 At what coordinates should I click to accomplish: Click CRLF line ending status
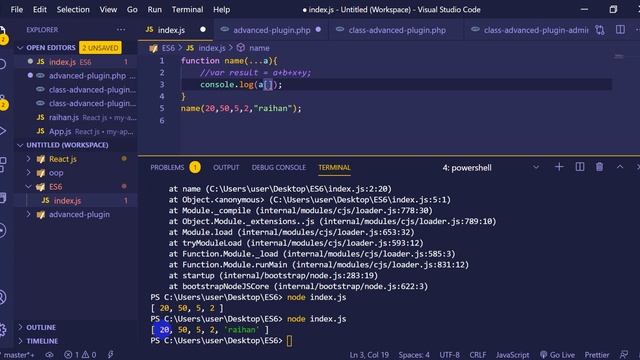point(478,355)
